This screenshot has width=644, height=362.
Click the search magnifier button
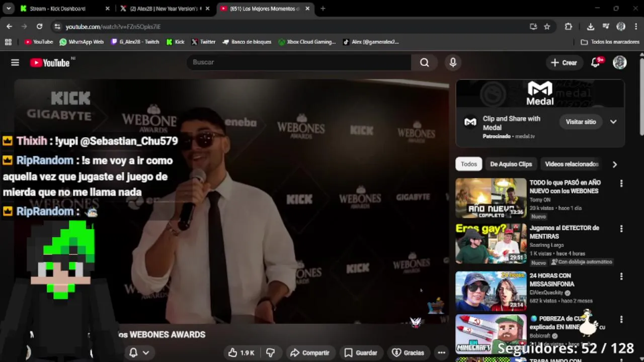point(424,62)
